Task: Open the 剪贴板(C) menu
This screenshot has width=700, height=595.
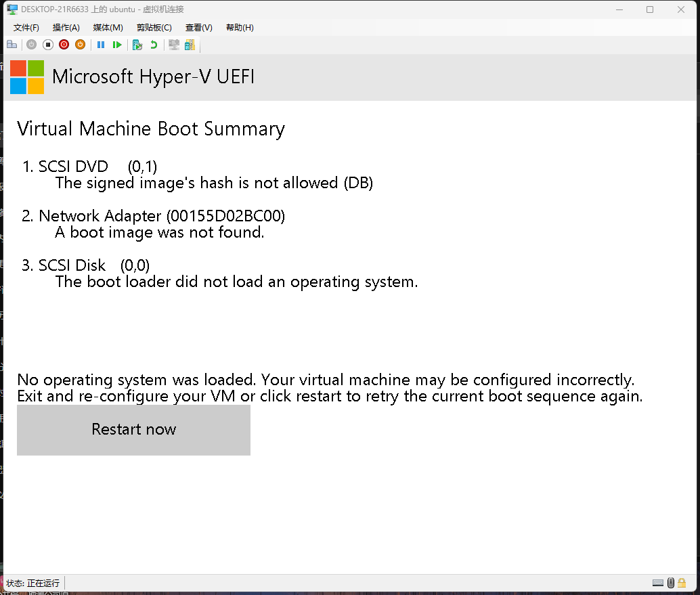Action: 154,28
